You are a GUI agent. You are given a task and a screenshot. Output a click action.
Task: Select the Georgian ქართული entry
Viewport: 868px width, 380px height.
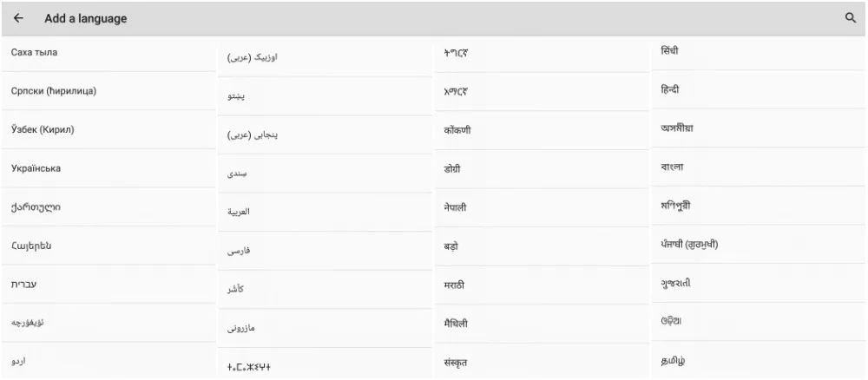pyautogui.click(x=108, y=207)
